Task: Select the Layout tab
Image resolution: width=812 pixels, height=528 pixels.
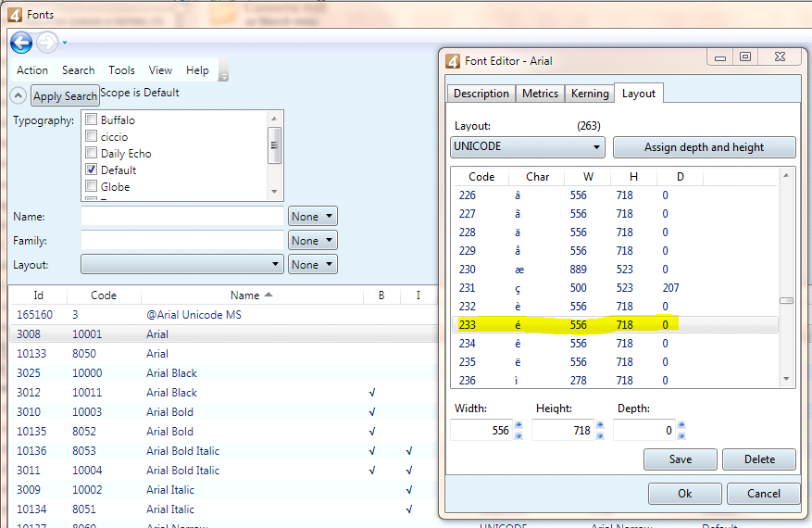Action: 639,94
